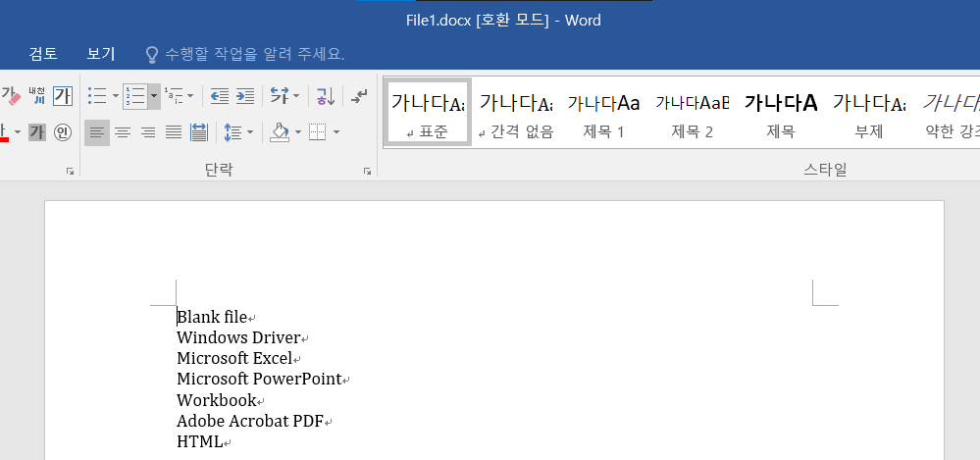Apply bullet list formatting
This screenshot has height=460, width=980.
[97, 95]
